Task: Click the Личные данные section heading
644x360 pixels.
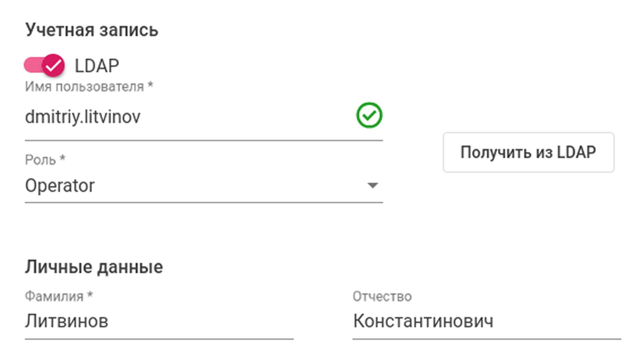Action: (94, 267)
